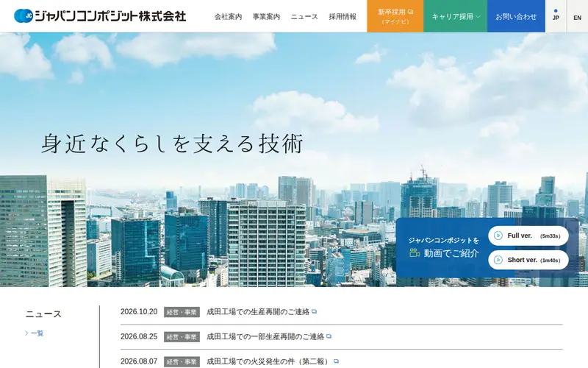Click external-link icon on 新卒採用 button
This screenshot has width=588, height=368.
[x=411, y=12]
